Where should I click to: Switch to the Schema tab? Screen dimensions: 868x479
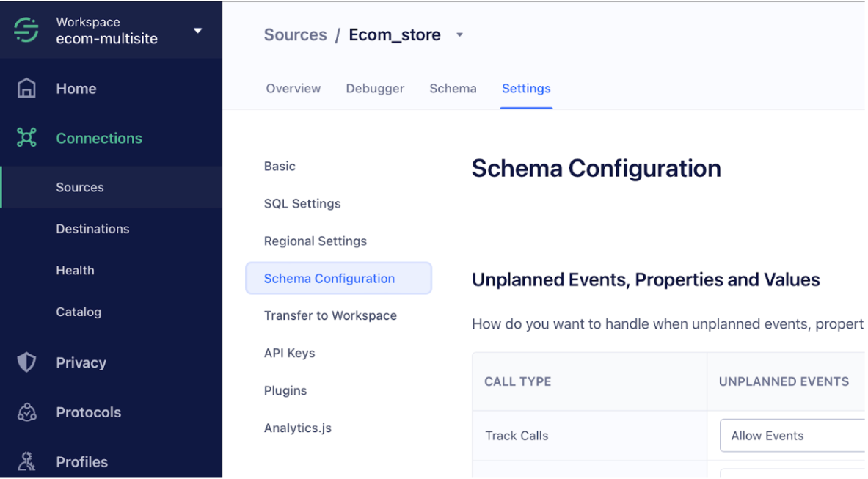click(453, 89)
